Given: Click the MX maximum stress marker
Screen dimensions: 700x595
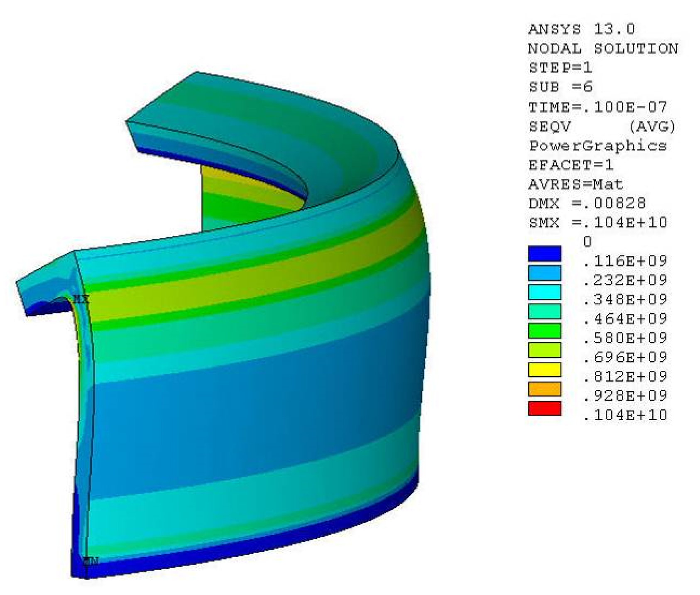Looking at the screenshot, I should (81, 299).
